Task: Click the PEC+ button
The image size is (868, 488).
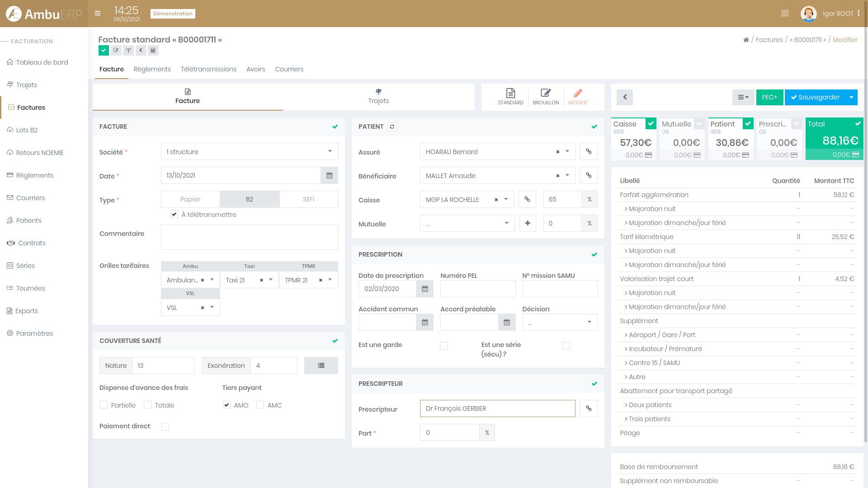Action: pos(769,97)
